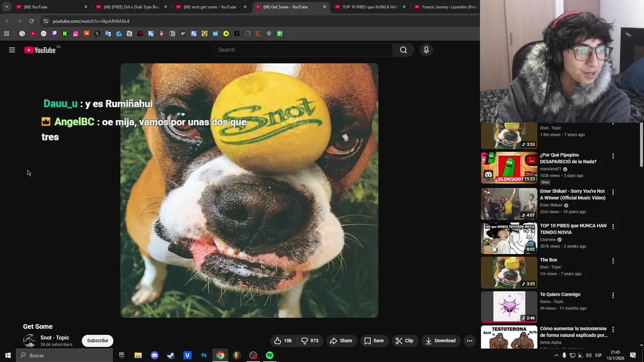Click the search magnifier button
Screen dimensions: 644x362
[x=404, y=50]
